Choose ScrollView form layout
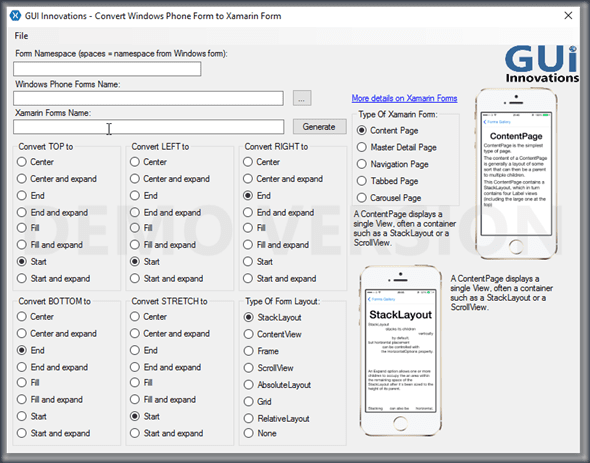590x463 pixels. [269, 368]
